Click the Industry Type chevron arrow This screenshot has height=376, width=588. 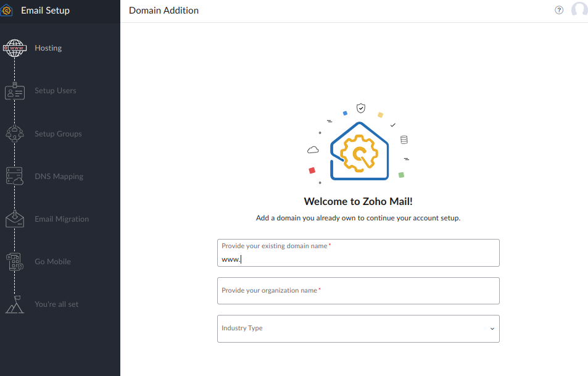pos(492,328)
